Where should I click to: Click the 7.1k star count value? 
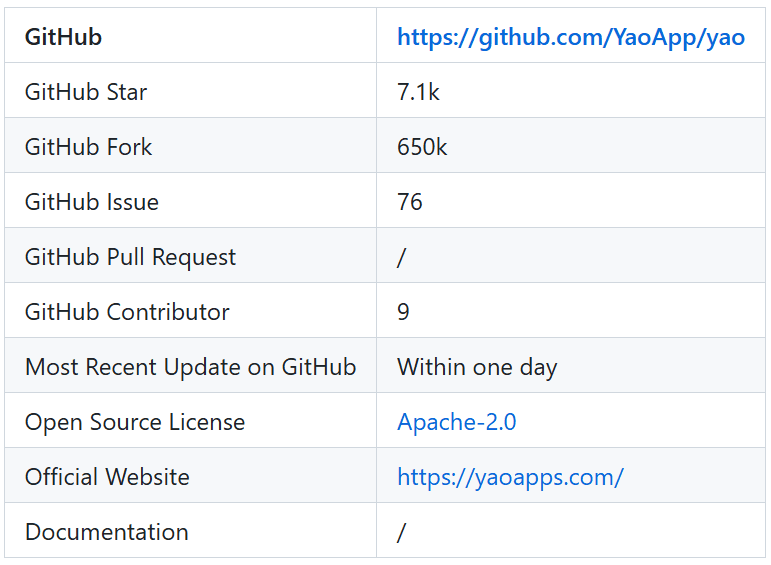(418, 92)
